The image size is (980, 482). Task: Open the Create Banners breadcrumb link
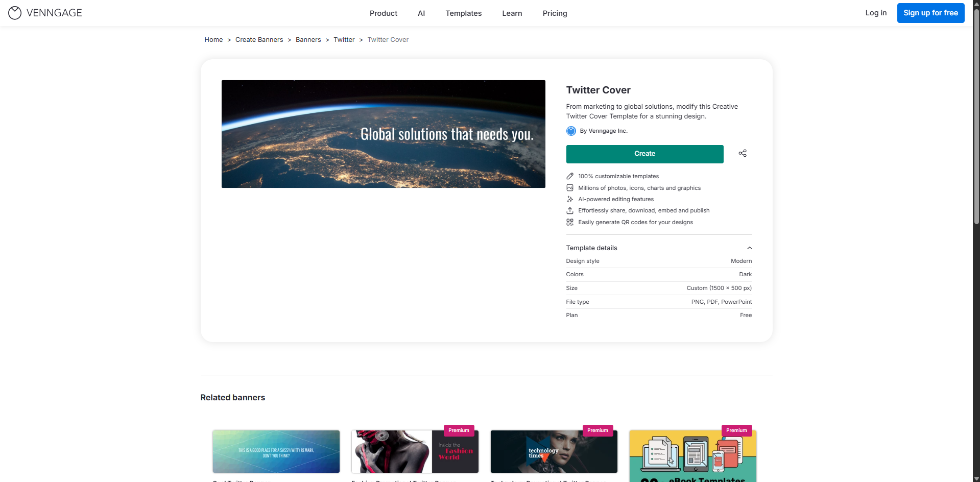pyautogui.click(x=259, y=40)
